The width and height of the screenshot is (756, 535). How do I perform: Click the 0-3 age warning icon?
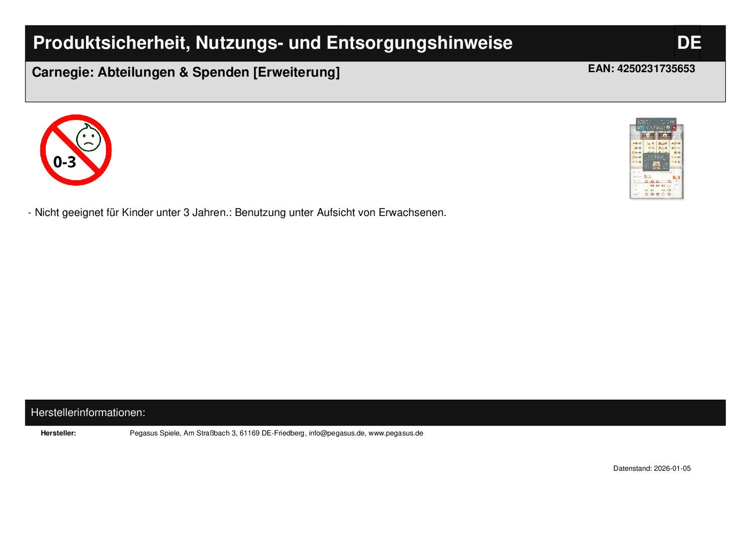click(x=76, y=150)
